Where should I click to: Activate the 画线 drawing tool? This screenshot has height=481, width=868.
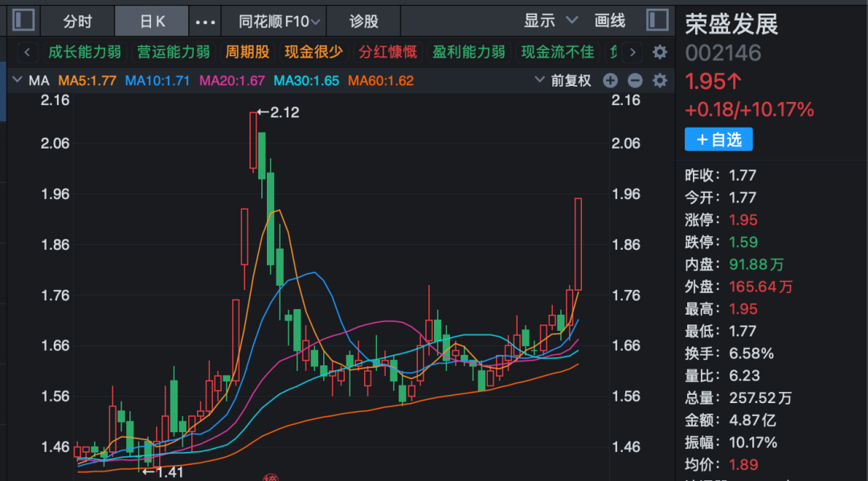610,21
